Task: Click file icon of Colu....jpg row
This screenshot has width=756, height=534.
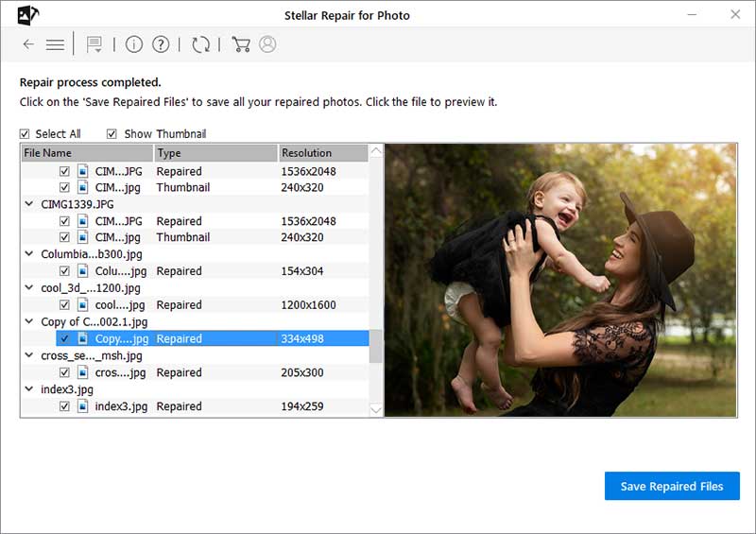Action: tap(83, 271)
